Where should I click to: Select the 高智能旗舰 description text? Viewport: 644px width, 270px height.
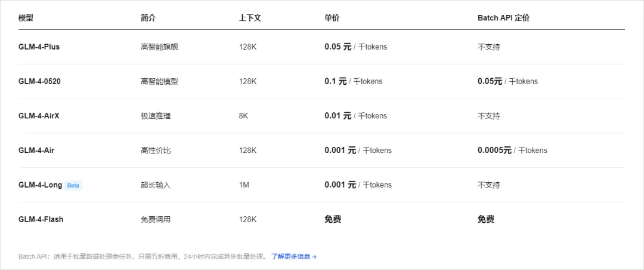click(x=159, y=47)
